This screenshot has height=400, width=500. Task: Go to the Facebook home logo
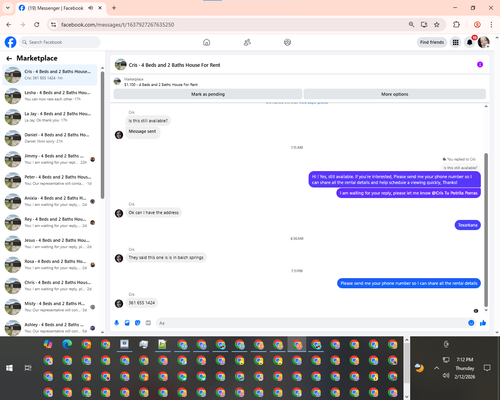[10, 42]
